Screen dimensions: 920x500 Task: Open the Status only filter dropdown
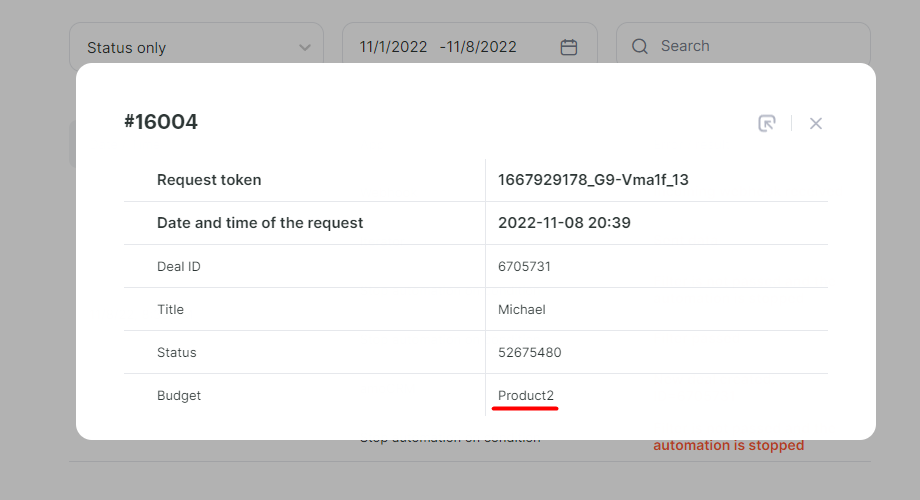(197, 47)
